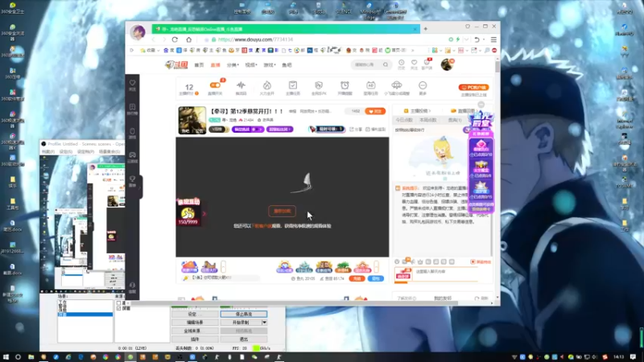Screen dimensions: 644x362
Task: Click the stop streaming button in OBS
Action: pyautogui.click(x=244, y=314)
